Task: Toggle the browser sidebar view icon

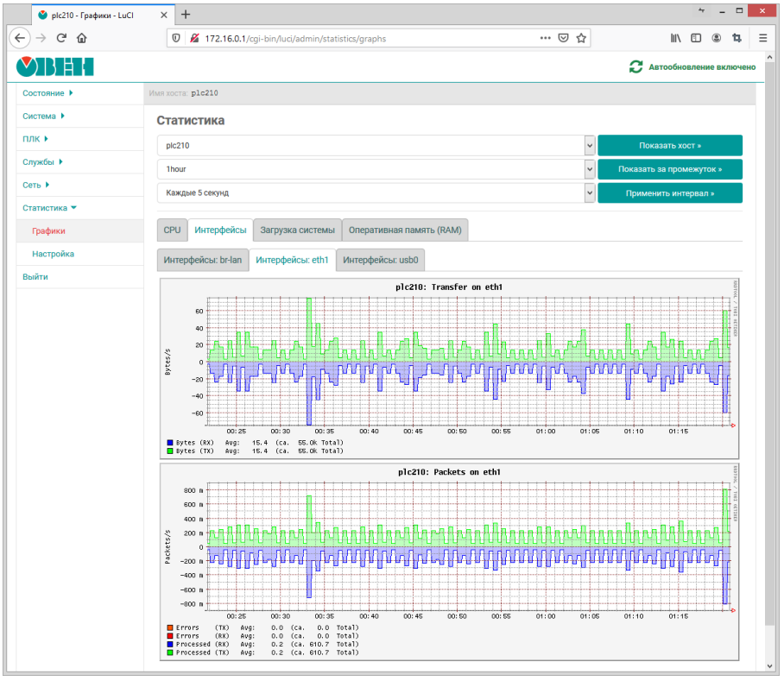Action: pos(696,38)
